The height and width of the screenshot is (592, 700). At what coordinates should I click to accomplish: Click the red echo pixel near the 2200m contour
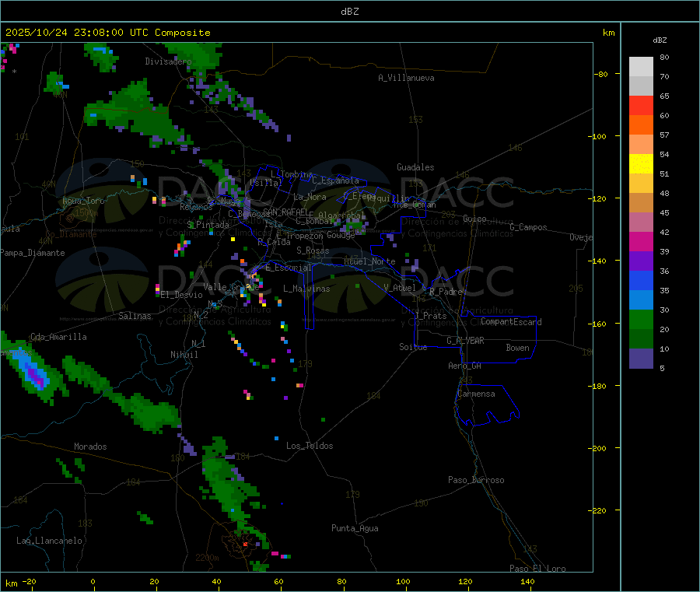pos(245,544)
